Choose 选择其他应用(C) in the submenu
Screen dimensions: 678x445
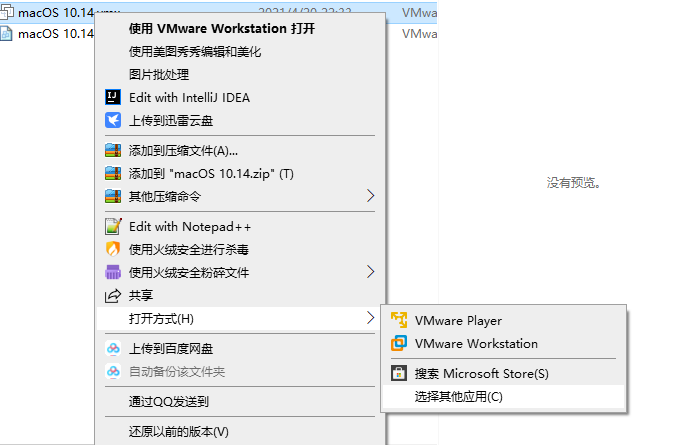(x=458, y=397)
